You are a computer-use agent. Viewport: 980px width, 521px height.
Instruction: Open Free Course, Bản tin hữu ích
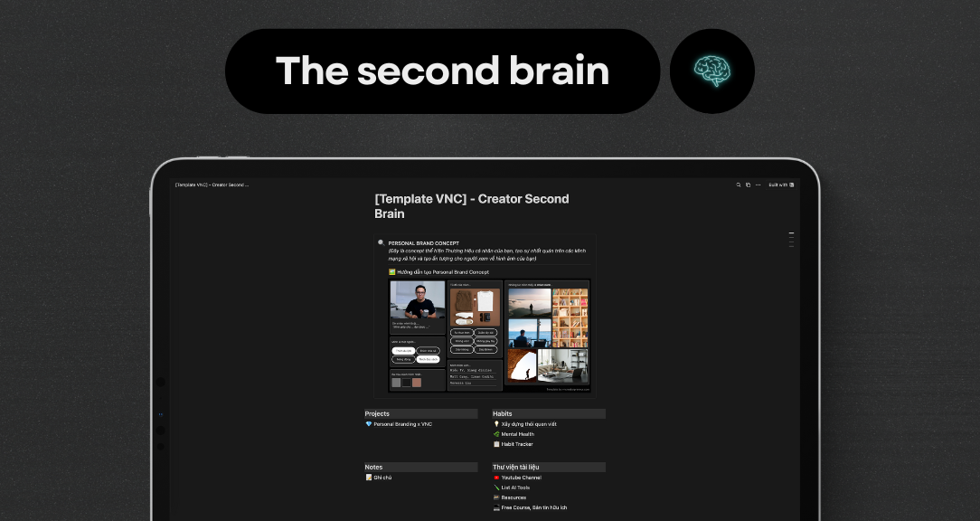coord(533,507)
